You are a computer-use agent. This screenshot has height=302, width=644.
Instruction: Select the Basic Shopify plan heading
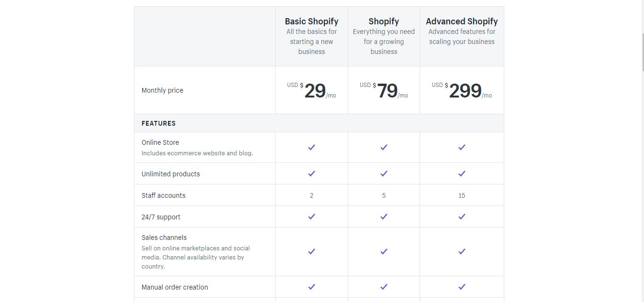pyautogui.click(x=311, y=21)
